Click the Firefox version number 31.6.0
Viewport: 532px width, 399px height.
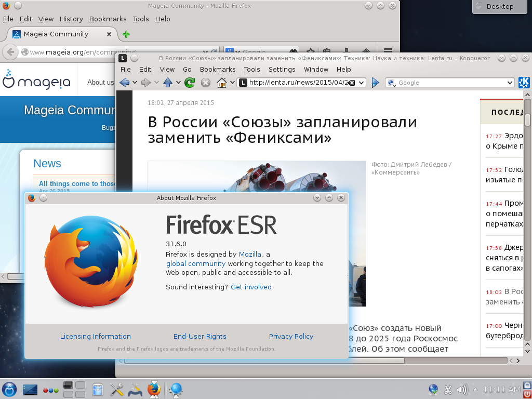[x=176, y=244]
